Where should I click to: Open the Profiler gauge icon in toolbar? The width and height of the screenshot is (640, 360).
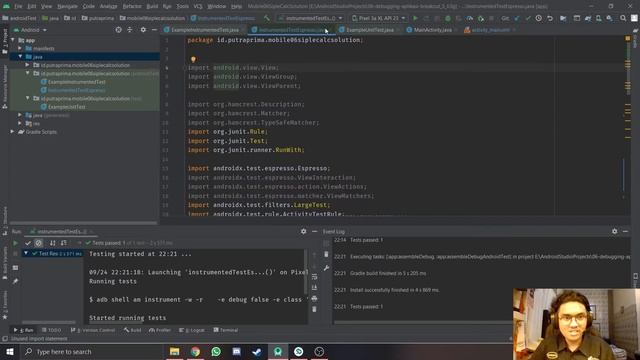click(470, 18)
